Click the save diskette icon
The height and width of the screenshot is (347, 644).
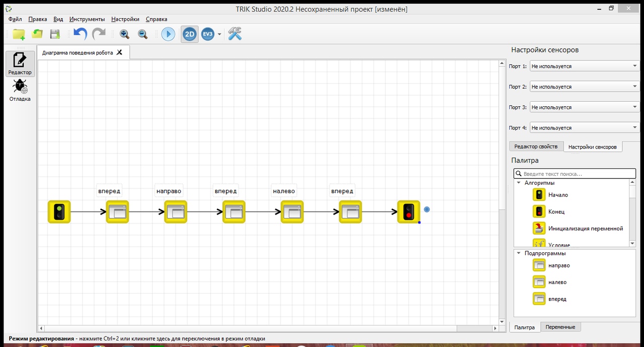55,34
